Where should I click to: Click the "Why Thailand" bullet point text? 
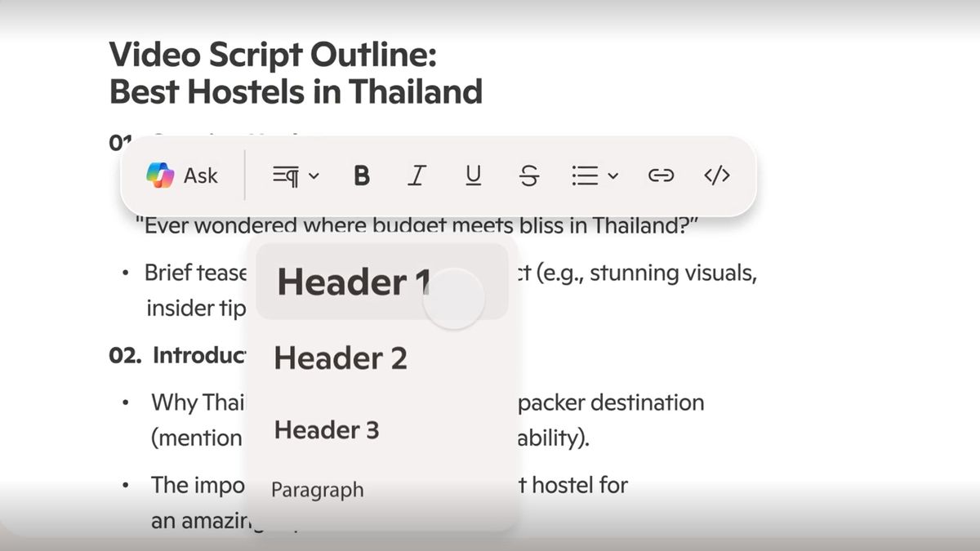tap(196, 402)
